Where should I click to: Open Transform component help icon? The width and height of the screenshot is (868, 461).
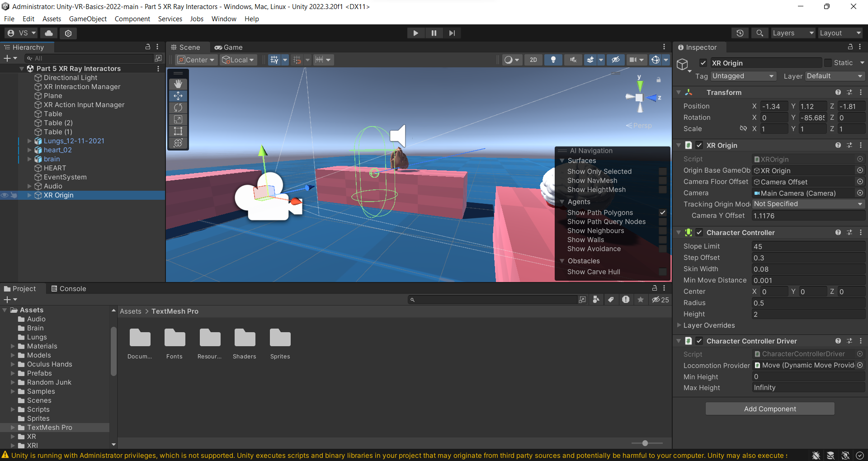838,92
